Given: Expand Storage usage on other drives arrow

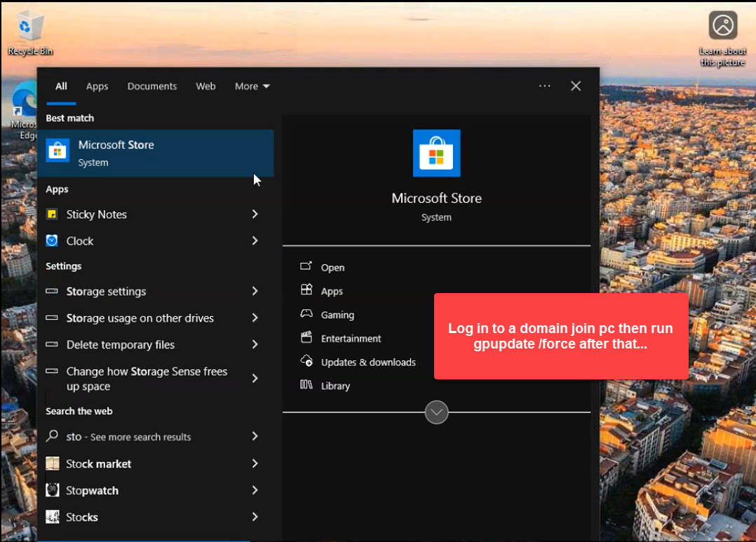Looking at the screenshot, I should click(255, 318).
